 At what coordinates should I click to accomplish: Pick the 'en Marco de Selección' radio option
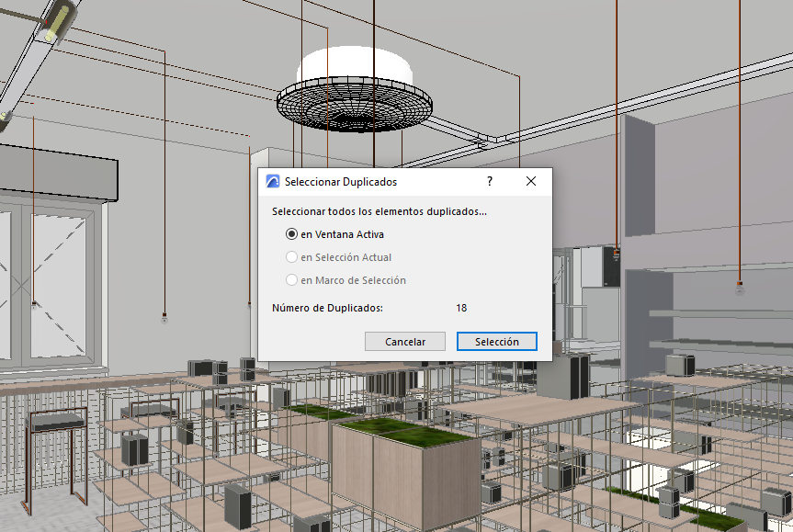click(x=292, y=280)
